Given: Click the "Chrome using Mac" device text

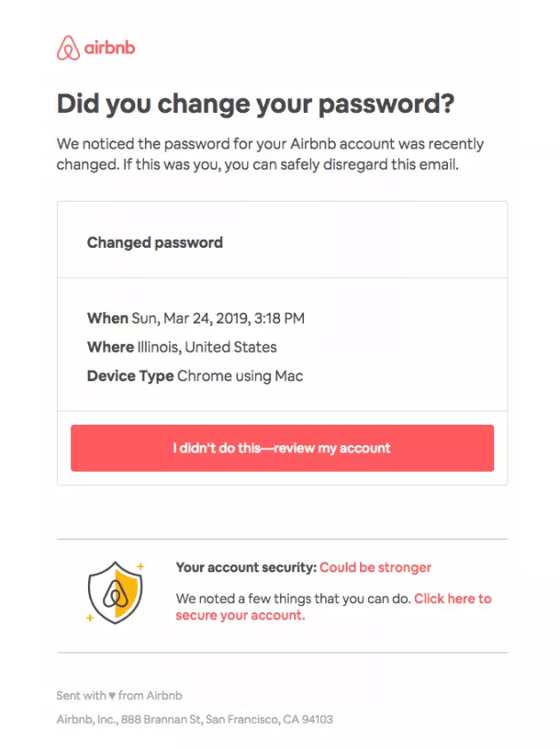Looking at the screenshot, I should (x=240, y=375).
